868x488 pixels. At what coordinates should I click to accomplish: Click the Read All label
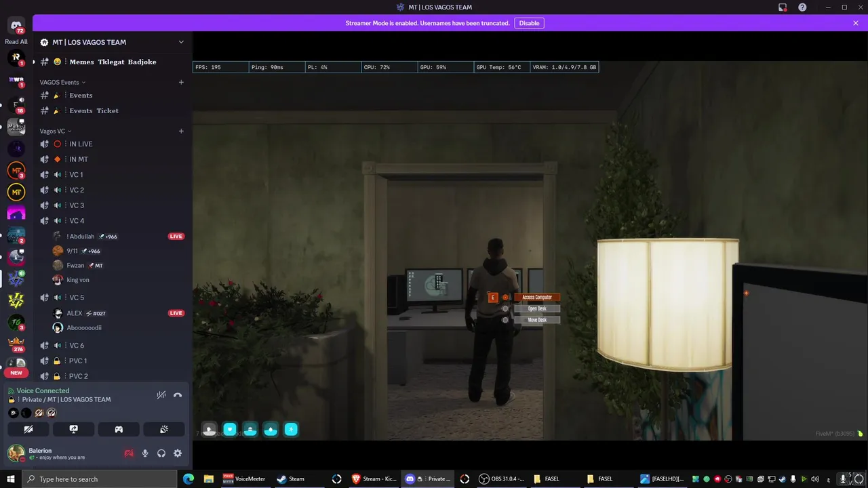pos(16,42)
